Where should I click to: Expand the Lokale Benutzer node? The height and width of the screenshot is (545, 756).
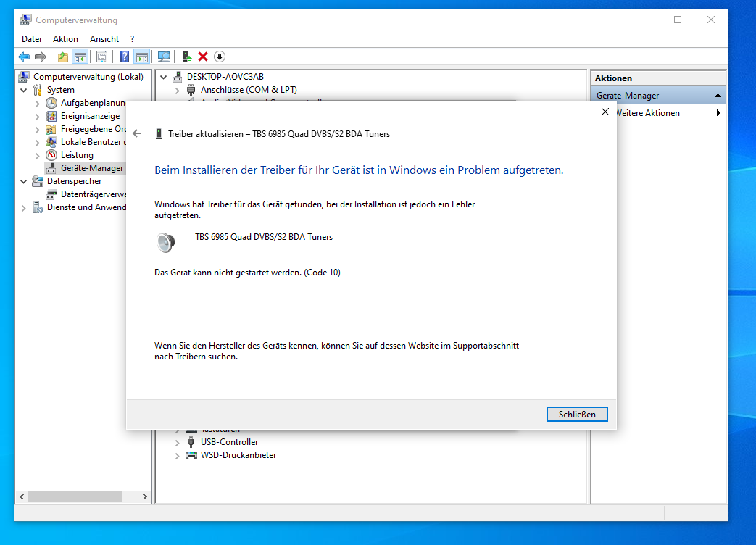(37, 142)
